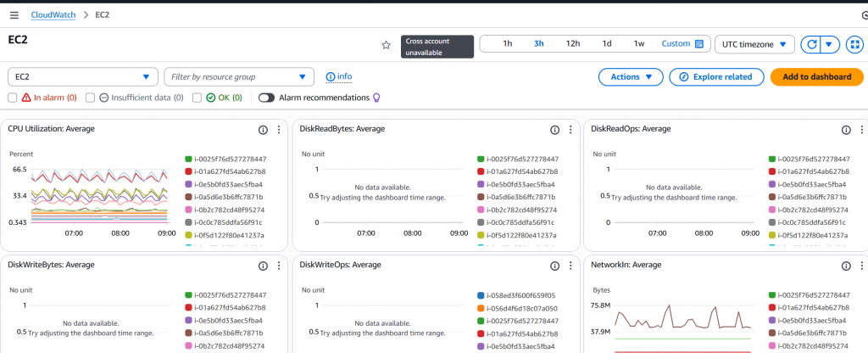Screen dimensions: 868x353
Task: Open DiskReadBytes widget three-dot menu
Action: (x=570, y=130)
